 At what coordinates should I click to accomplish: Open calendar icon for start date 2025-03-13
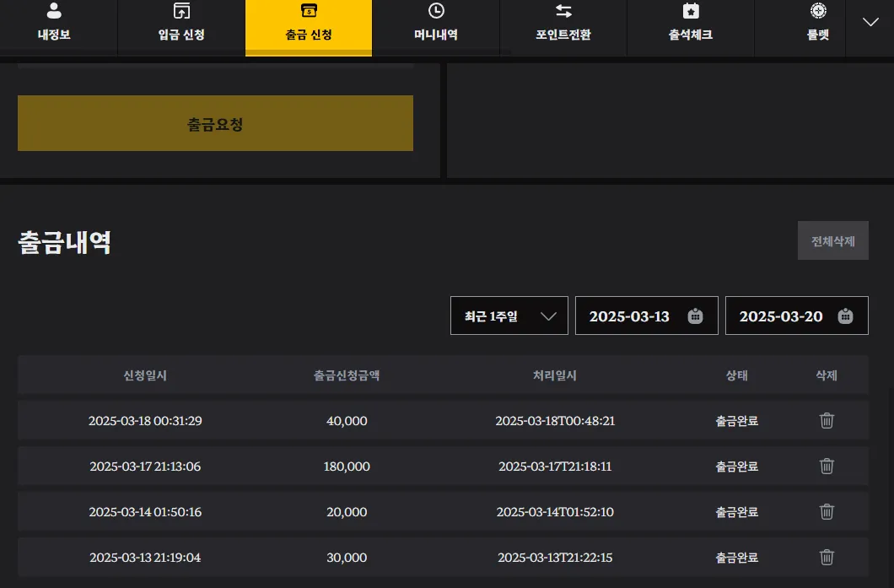pyautogui.click(x=695, y=316)
